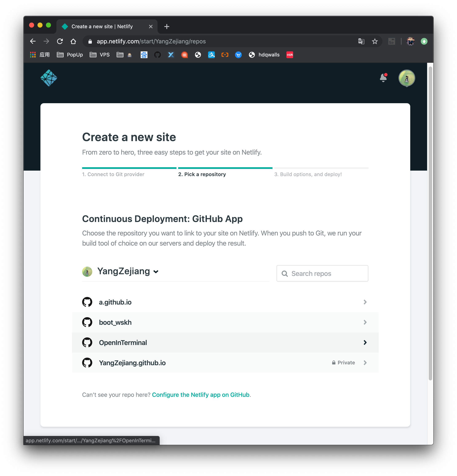
Task: Click the magnifier icon in Search repos
Action: (285, 274)
